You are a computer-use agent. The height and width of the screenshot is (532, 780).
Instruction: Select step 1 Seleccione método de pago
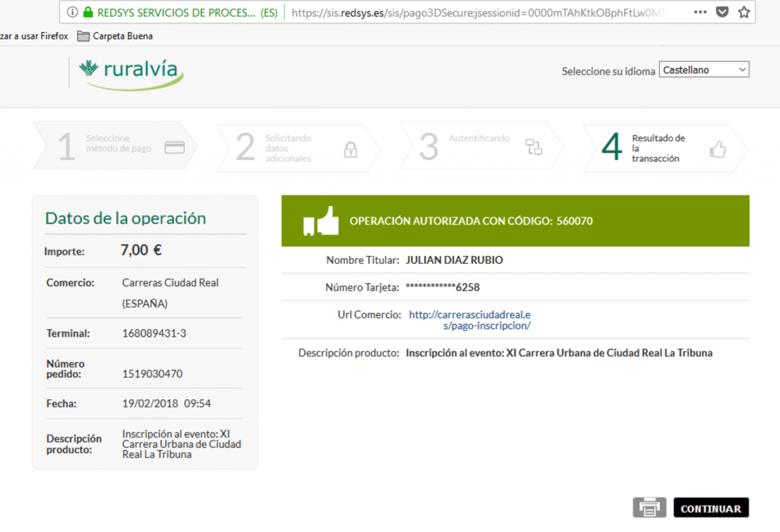[x=115, y=145]
